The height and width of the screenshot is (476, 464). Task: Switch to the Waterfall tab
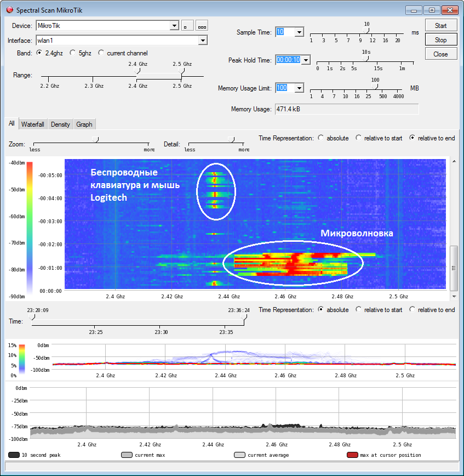tap(33, 124)
